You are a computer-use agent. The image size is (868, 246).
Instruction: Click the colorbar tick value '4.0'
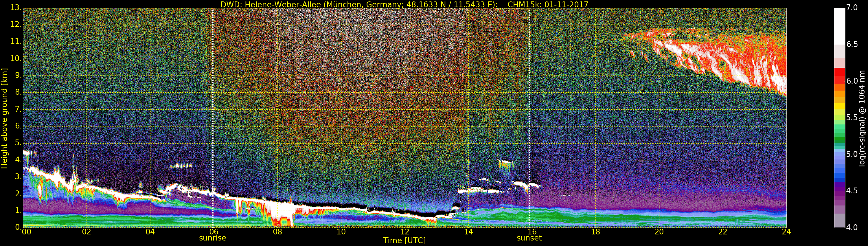(x=852, y=227)
